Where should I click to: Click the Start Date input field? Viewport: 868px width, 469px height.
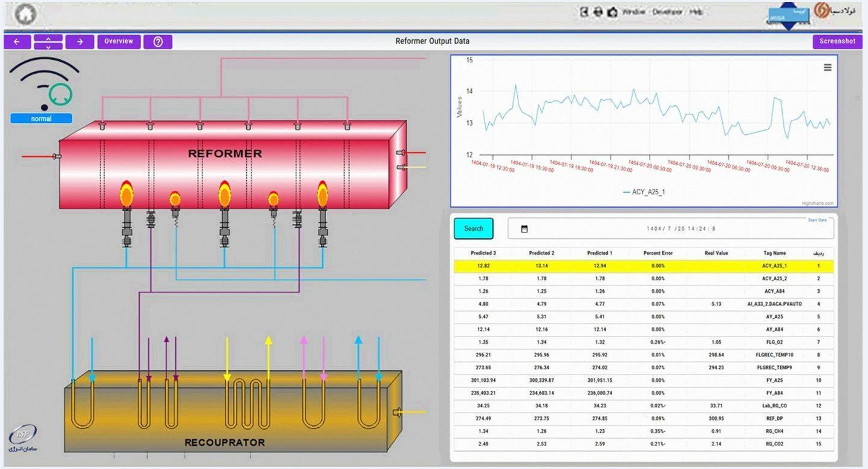(x=671, y=229)
